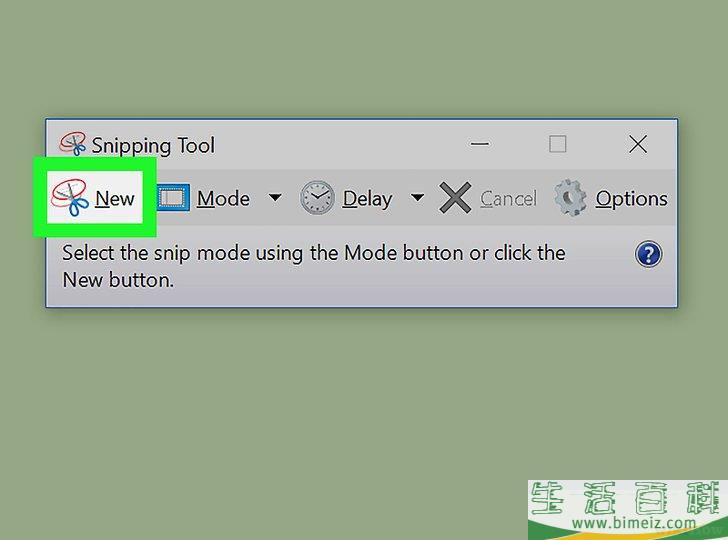
Task: Click the 'Snipping Tool' title text
Action: (x=153, y=146)
